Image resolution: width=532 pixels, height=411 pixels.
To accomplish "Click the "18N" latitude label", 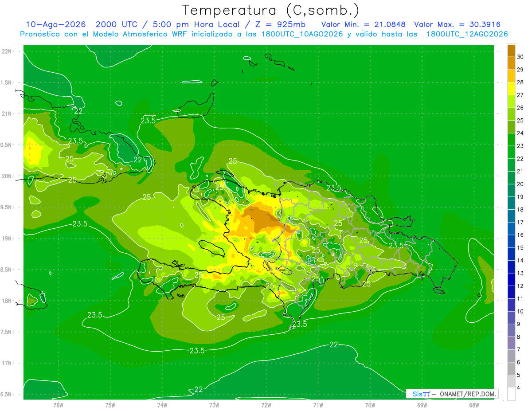I will (7, 301).
